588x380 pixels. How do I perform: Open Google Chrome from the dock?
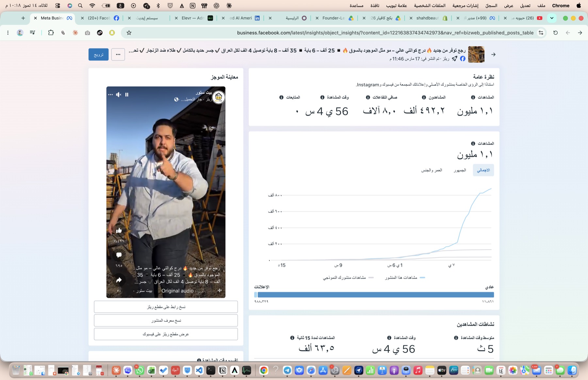click(264, 370)
